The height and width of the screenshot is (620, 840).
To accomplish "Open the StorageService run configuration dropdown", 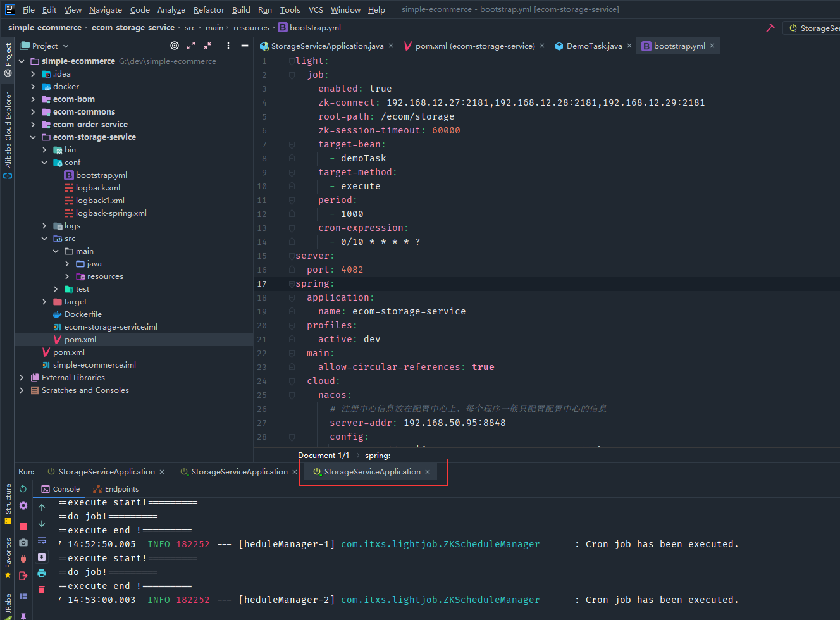I will tap(813, 28).
